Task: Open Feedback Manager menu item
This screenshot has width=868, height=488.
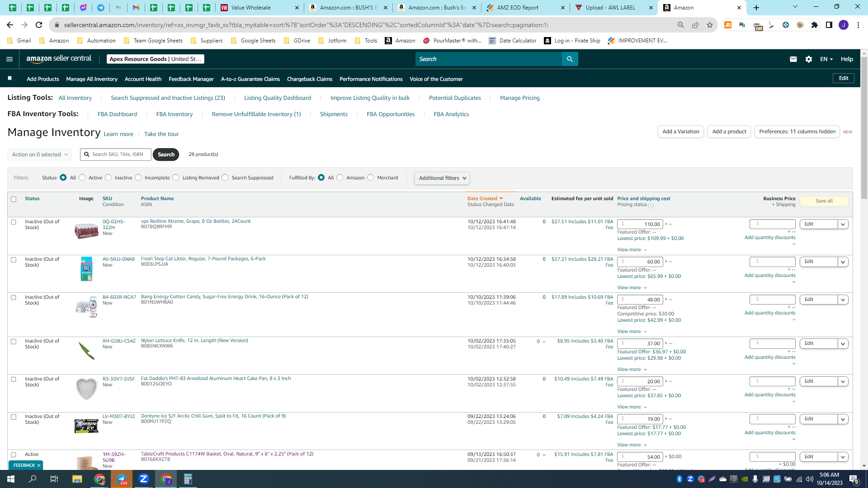Action: 191,79
